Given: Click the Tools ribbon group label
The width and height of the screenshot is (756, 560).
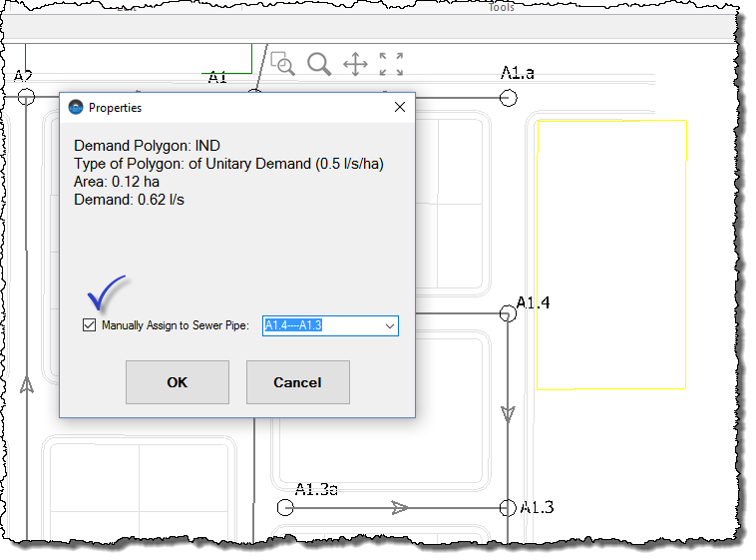Looking at the screenshot, I should 502,7.
